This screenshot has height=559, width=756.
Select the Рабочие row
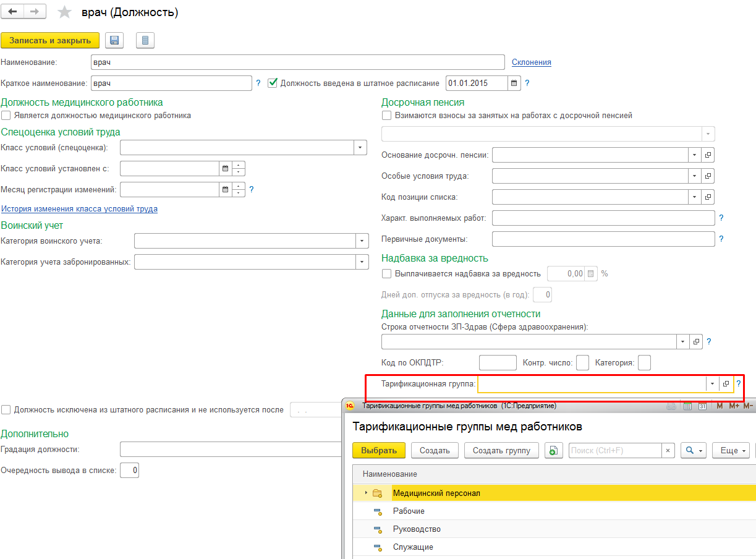point(554,511)
